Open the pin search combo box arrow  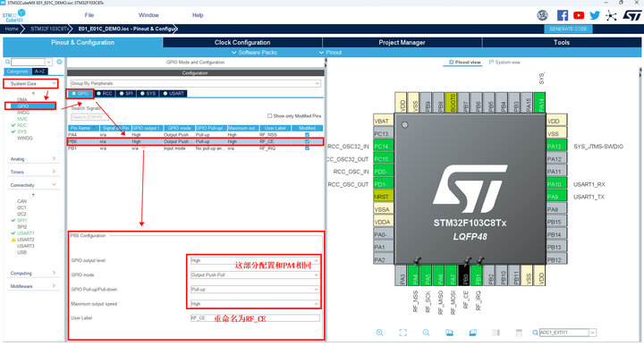coord(592,333)
